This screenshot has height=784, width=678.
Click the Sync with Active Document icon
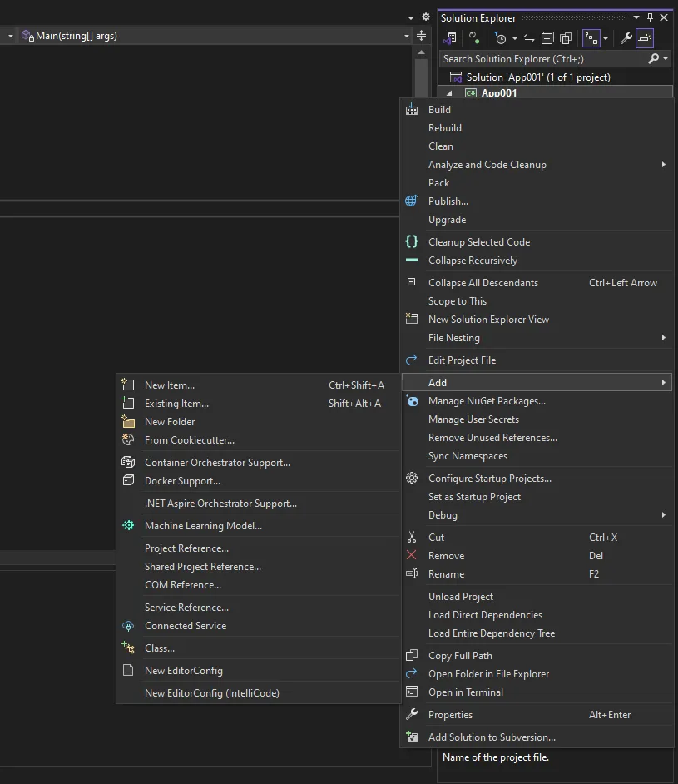pyautogui.click(x=529, y=38)
